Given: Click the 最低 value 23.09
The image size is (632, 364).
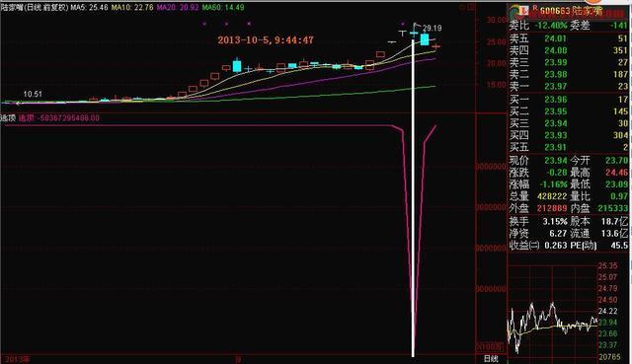Looking at the screenshot, I should [616, 184].
